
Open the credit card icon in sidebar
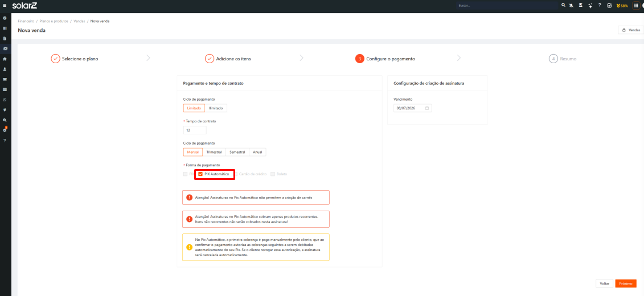click(5, 89)
